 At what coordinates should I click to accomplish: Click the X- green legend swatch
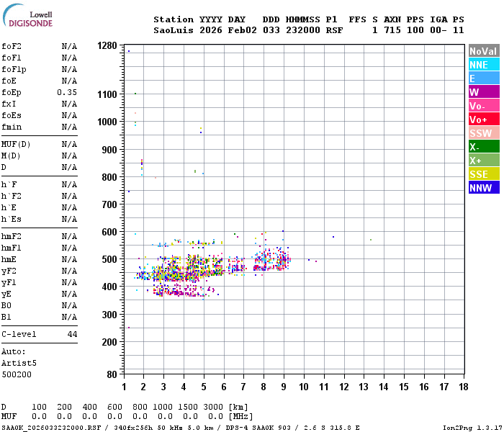pos(484,147)
